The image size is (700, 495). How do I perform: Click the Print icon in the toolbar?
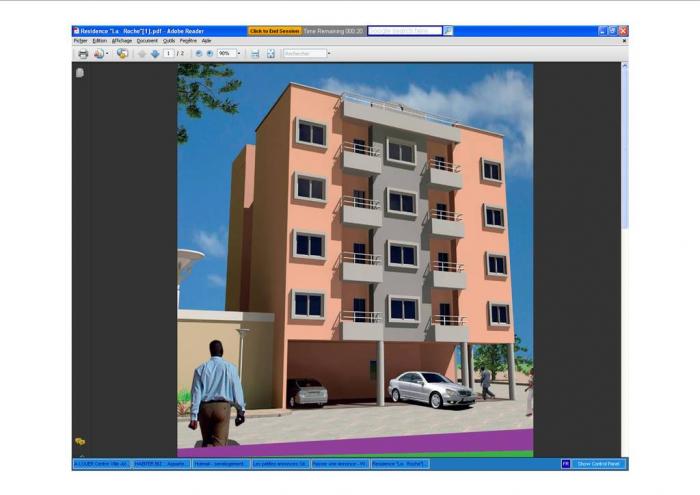pos(83,53)
